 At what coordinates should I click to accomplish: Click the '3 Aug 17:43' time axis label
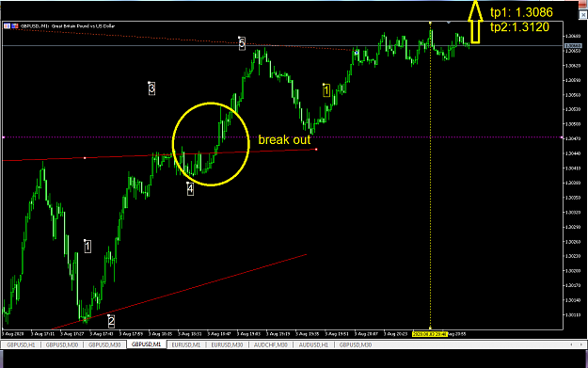102,334
